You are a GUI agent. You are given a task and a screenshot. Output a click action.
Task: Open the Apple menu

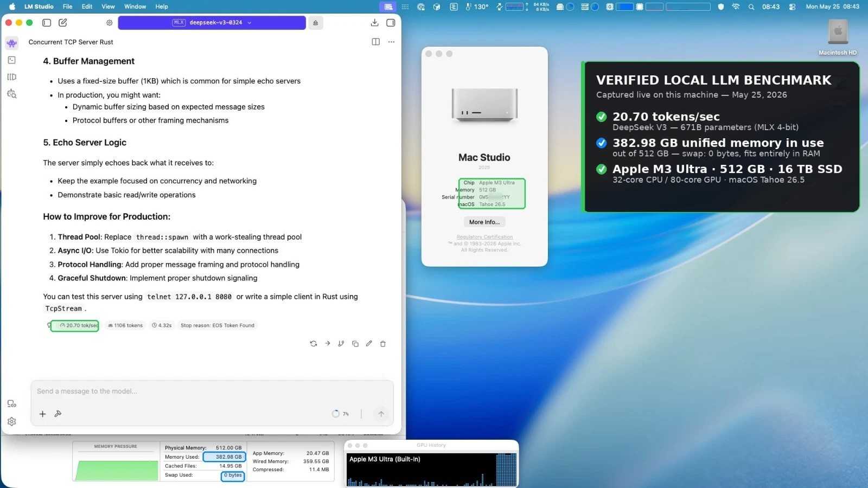click(x=12, y=7)
